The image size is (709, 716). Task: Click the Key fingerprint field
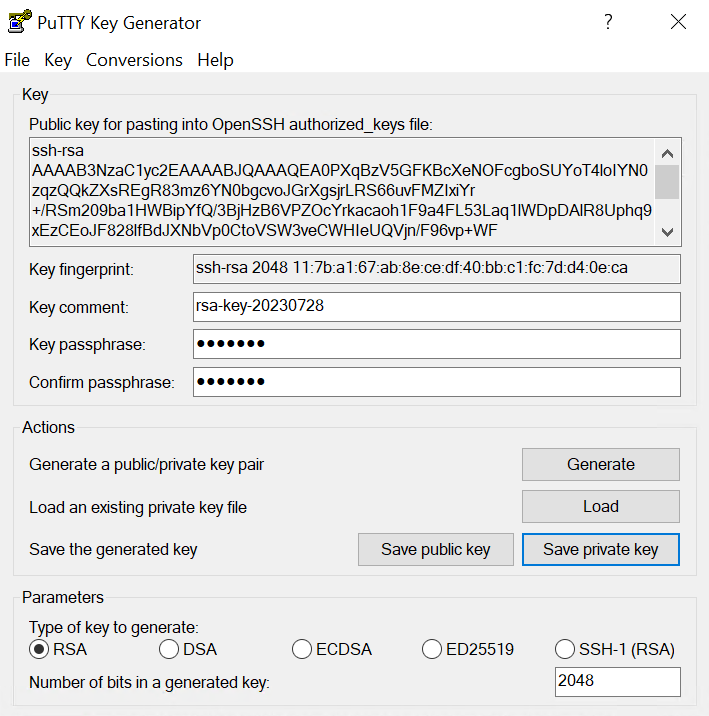coord(436,269)
